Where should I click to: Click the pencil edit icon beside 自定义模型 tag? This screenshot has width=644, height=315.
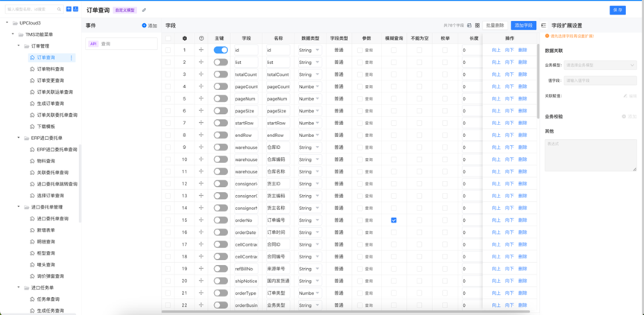tap(144, 10)
